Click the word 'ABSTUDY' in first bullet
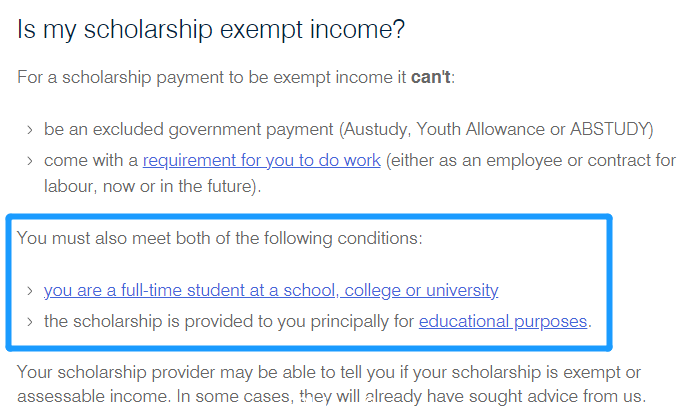This screenshot has width=698, height=419. [609, 129]
